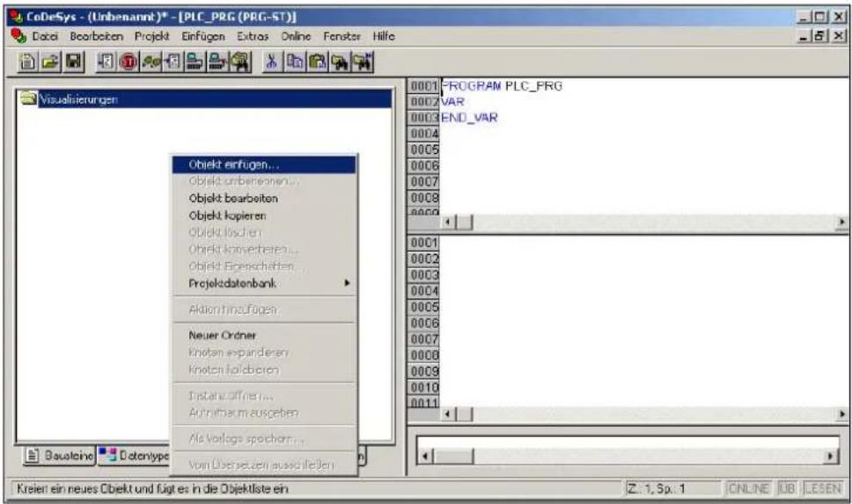Open the Online menu
The width and height of the screenshot is (852, 504).
coord(296,36)
